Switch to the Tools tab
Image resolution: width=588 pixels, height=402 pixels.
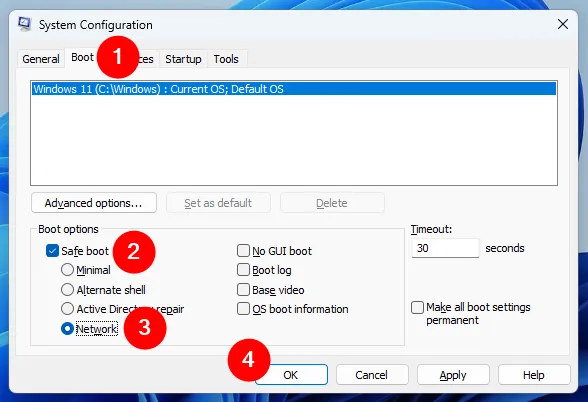tap(226, 59)
